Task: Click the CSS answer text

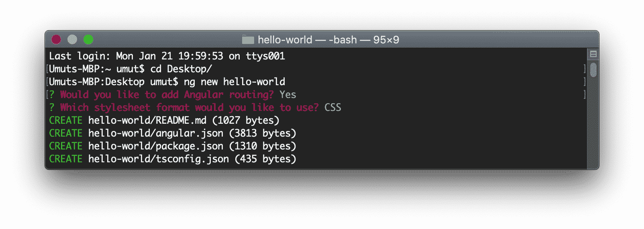Action: pos(333,107)
